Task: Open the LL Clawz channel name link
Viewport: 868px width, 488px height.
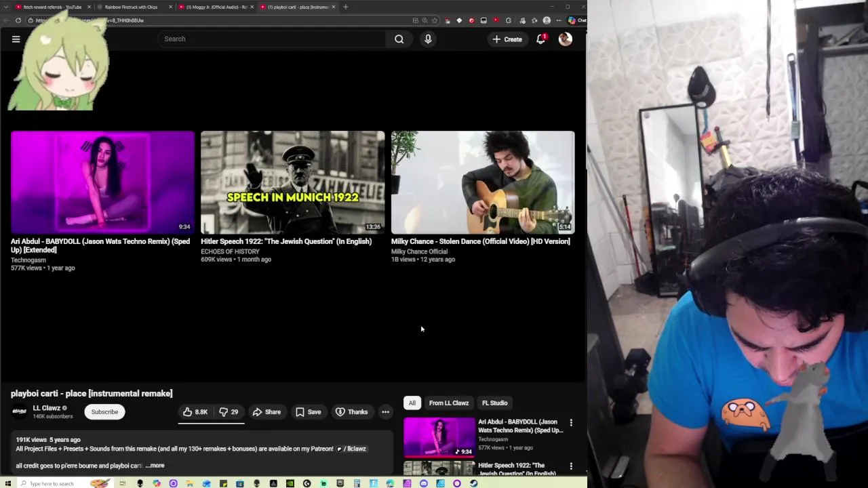Action: (46, 408)
